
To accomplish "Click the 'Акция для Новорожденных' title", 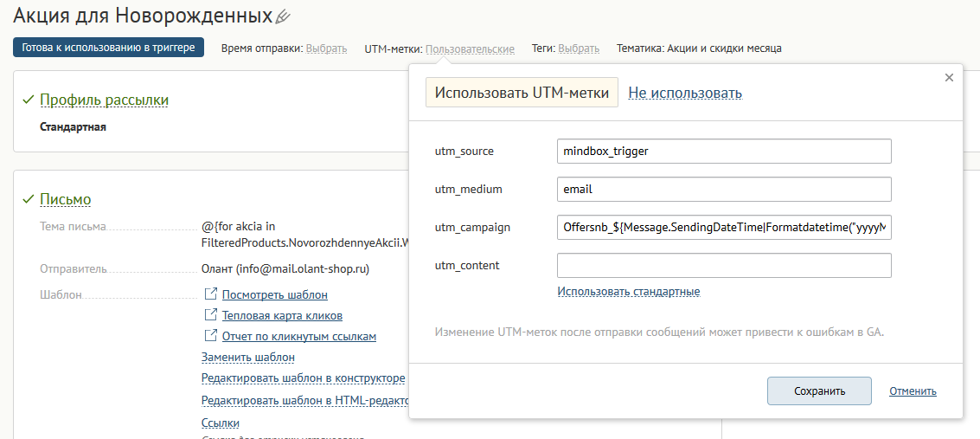I will (x=143, y=16).
